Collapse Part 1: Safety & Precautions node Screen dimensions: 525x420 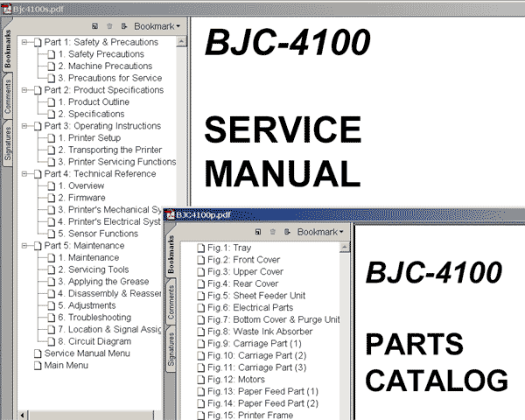click(24, 42)
